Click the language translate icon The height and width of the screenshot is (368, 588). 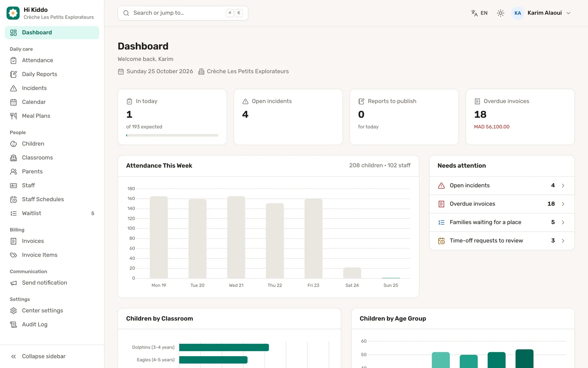click(474, 13)
